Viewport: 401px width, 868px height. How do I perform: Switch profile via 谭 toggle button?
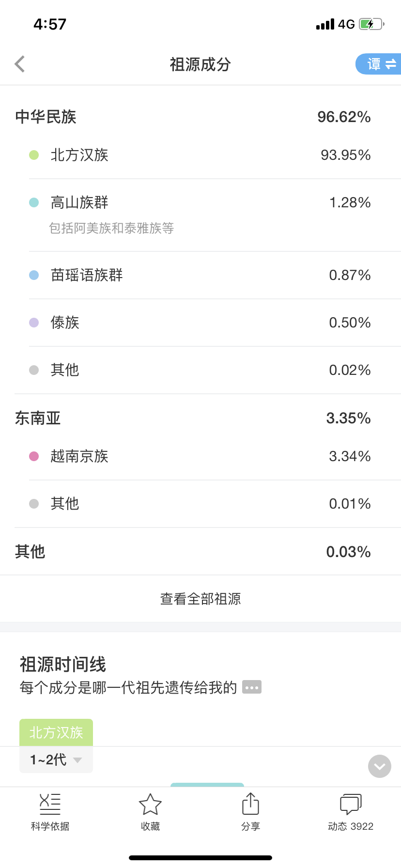[x=378, y=64]
